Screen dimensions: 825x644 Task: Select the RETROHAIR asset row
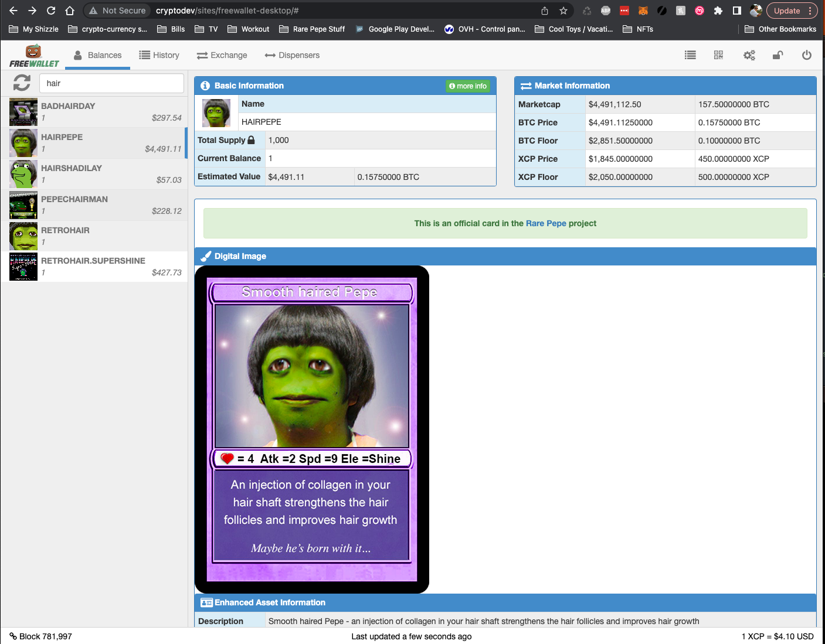[x=94, y=236]
